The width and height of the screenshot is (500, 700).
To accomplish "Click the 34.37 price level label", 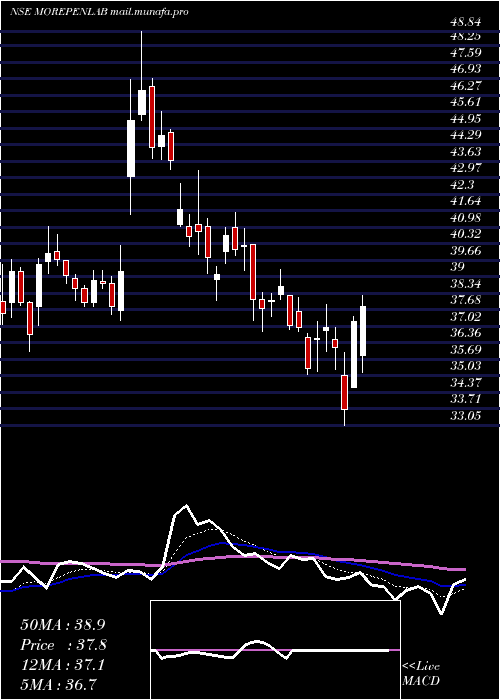I will [465, 382].
